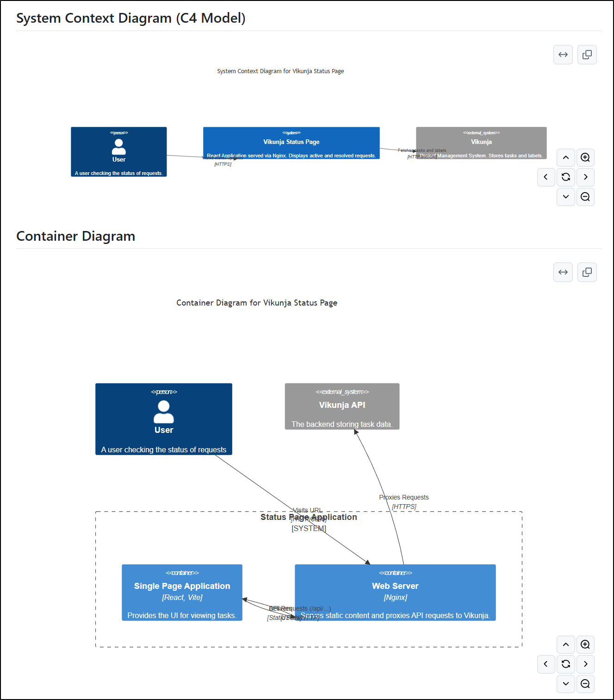Viewport: 614px width, 700px height.
Task: Expand the System Context diagram width
Action: point(563,55)
